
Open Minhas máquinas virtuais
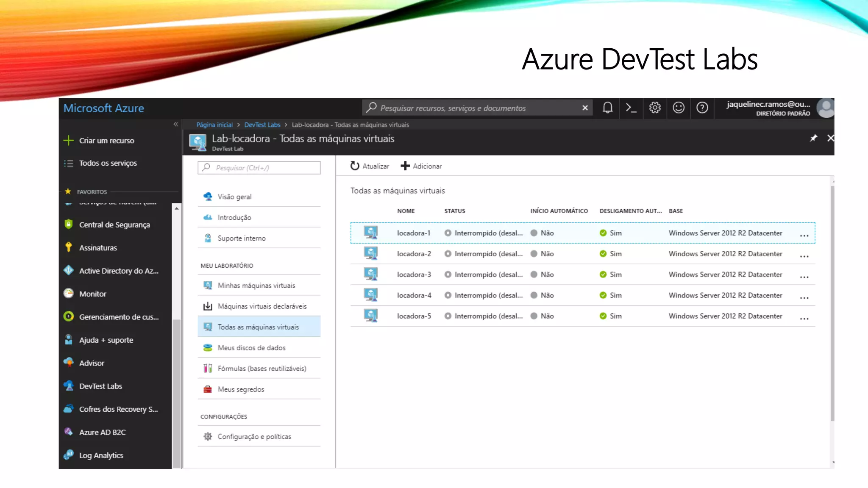click(259, 286)
